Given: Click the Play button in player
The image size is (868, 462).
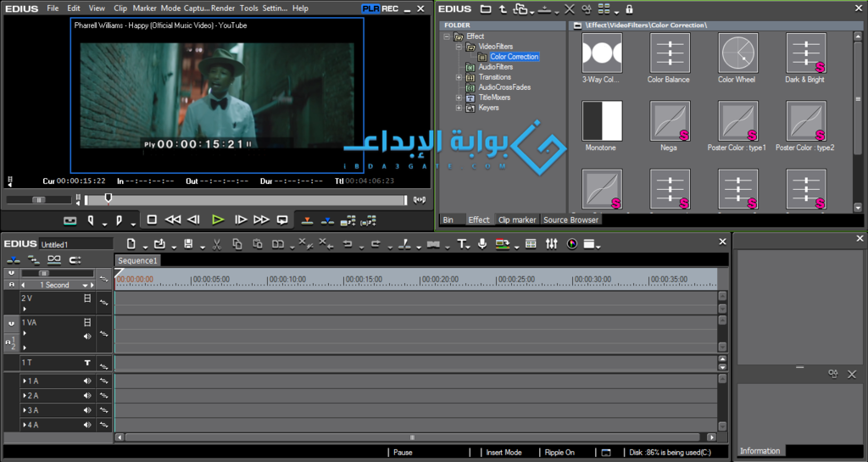Looking at the screenshot, I should tap(218, 220).
